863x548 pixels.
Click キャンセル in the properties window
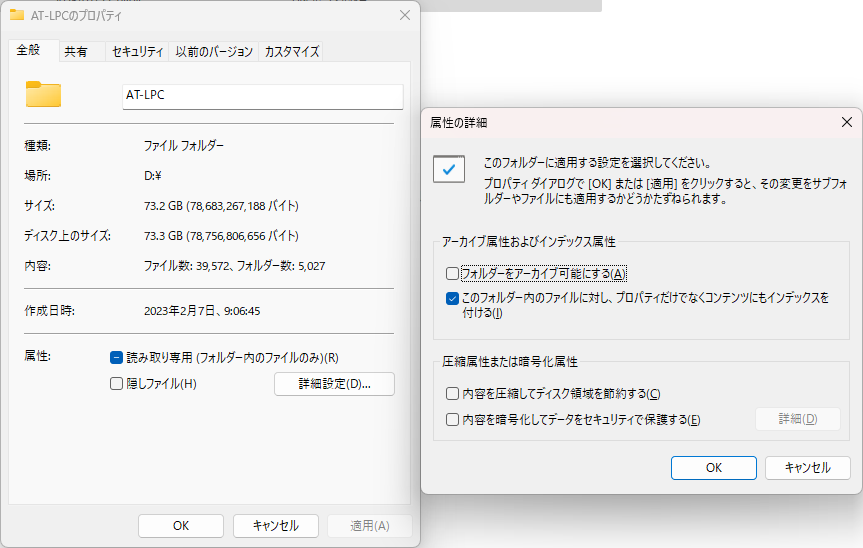pyautogui.click(x=276, y=526)
